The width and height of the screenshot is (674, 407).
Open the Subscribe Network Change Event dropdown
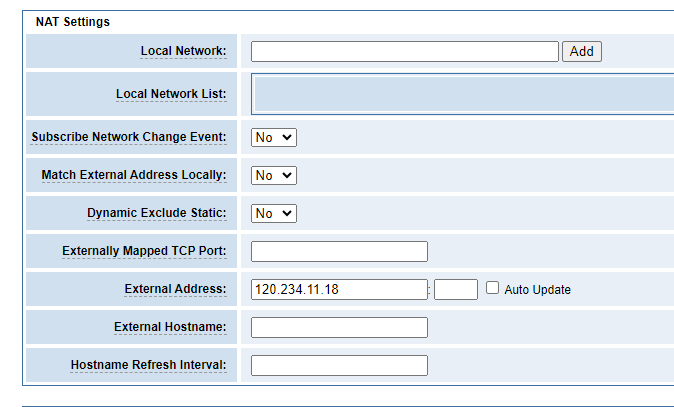[274, 138]
